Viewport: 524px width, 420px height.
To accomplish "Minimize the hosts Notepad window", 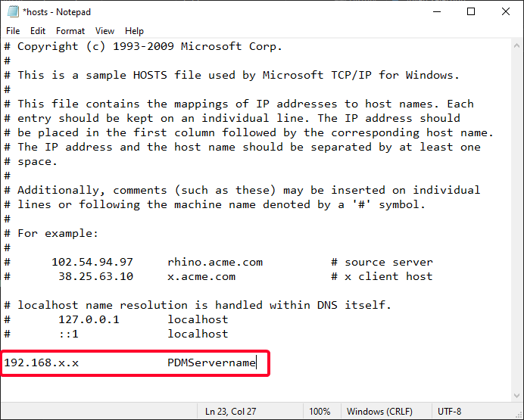I will pyautogui.click(x=437, y=11).
